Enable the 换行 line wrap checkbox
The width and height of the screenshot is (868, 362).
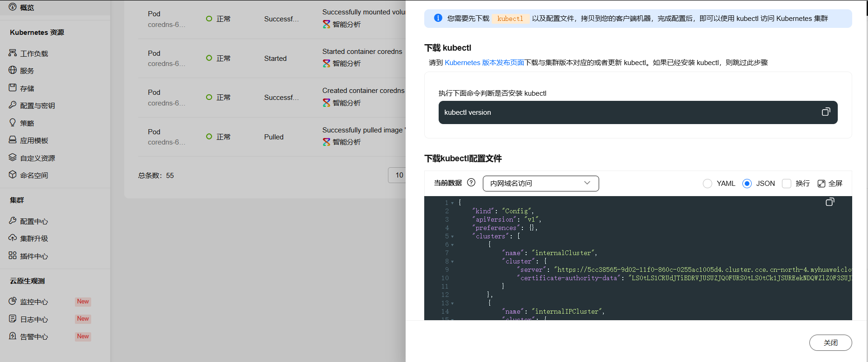(787, 184)
